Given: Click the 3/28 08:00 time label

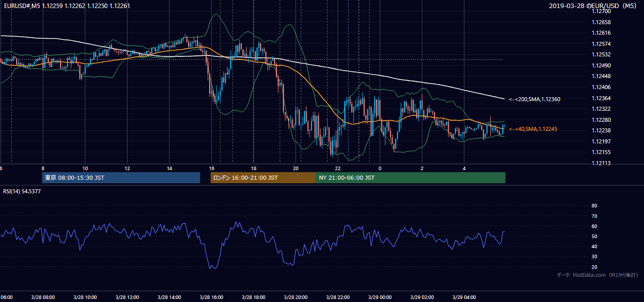Looking at the screenshot, I should [x=43, y=297].
